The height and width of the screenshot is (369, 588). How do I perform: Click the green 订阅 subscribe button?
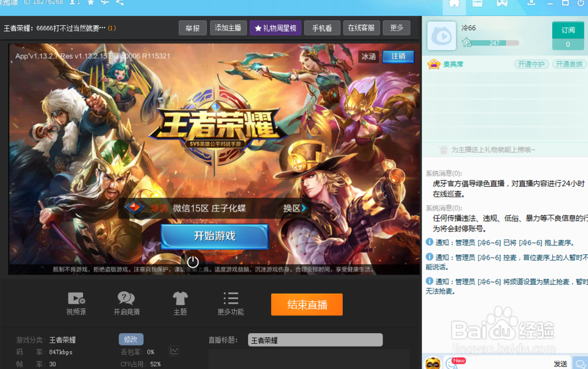click(568, 30)
